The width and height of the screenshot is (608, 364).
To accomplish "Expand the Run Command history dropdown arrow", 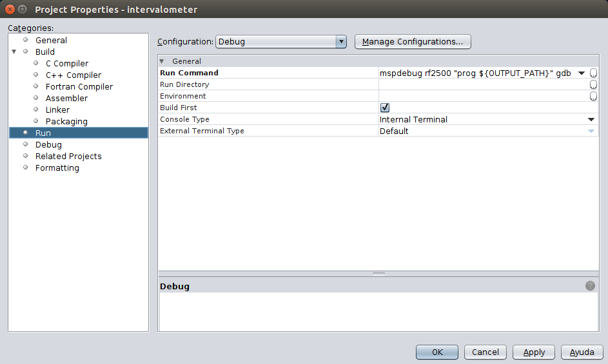I will (582, 73).
